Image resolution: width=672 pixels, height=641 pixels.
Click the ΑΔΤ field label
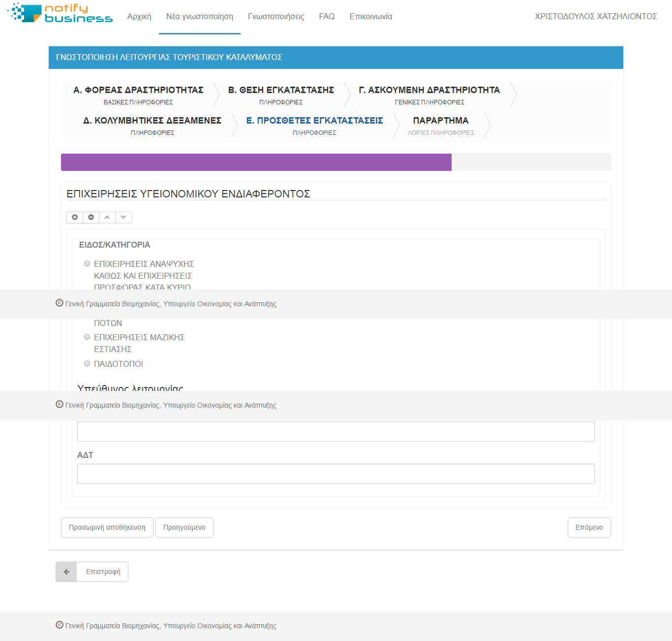click(85, 455)
